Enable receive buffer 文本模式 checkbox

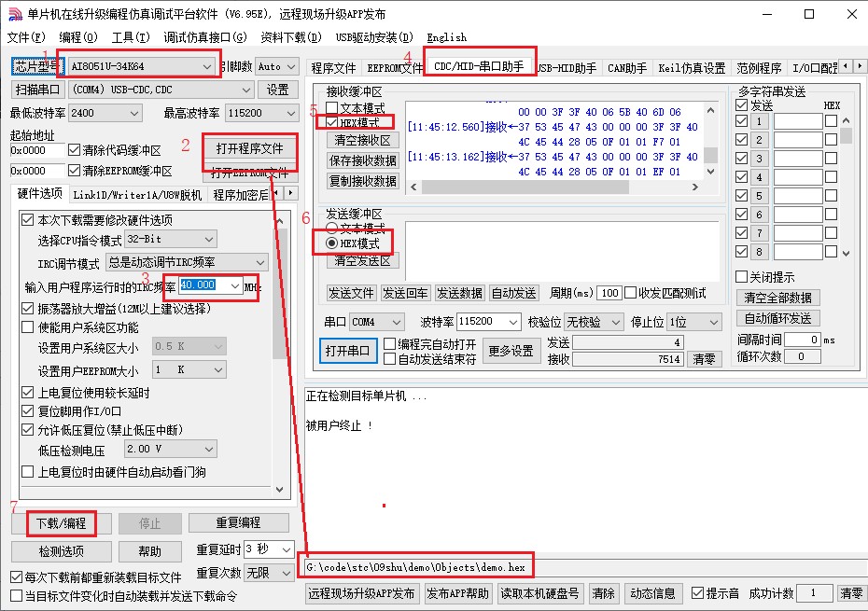(331, 108)
